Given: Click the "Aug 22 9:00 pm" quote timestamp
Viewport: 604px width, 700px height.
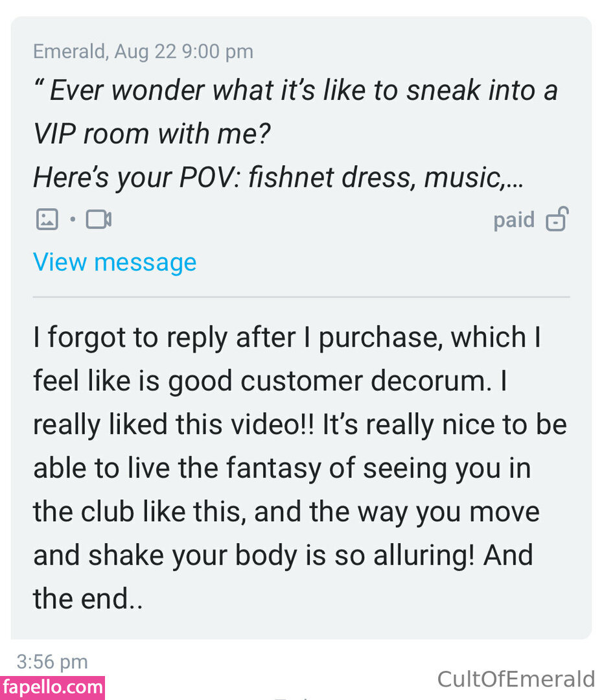Looking at the screenshot, I should pyautogui.click(x=184, y=52).
